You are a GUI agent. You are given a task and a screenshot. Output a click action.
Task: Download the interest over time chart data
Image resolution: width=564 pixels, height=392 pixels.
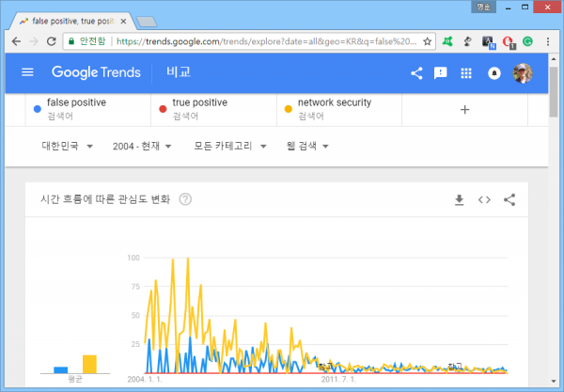pyautogui.click(x=459, y=200)
